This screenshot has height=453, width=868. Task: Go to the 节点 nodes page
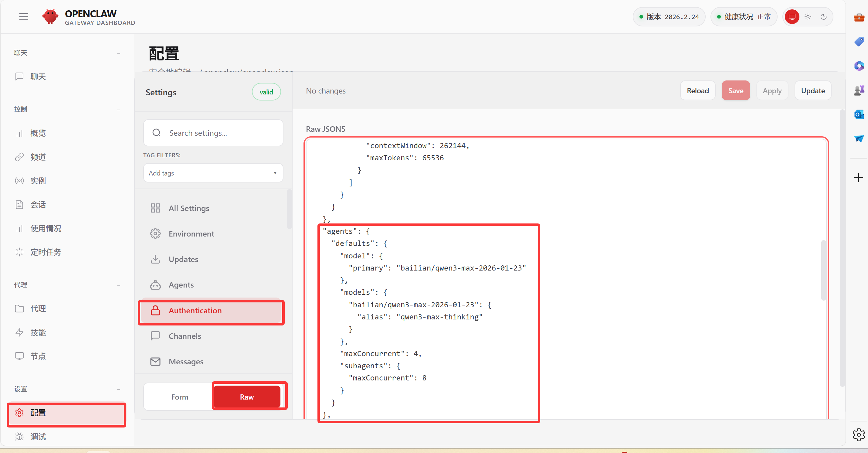coord(38,356)
